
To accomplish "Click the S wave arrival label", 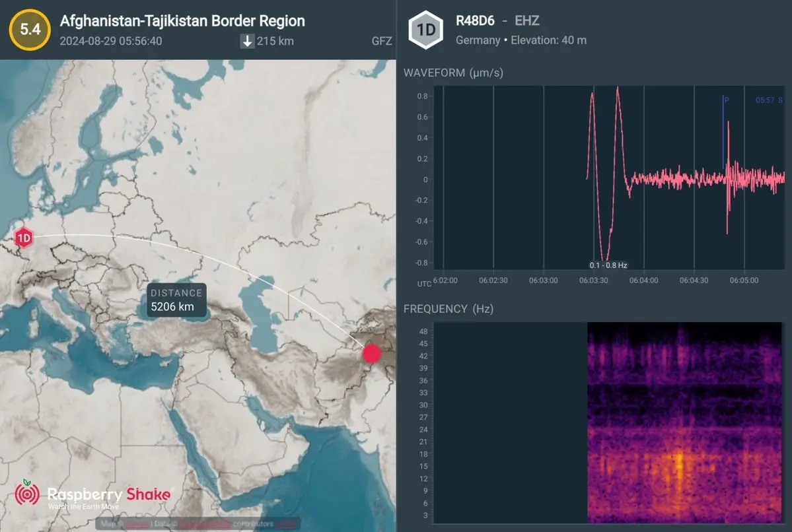I will [779, 100].
